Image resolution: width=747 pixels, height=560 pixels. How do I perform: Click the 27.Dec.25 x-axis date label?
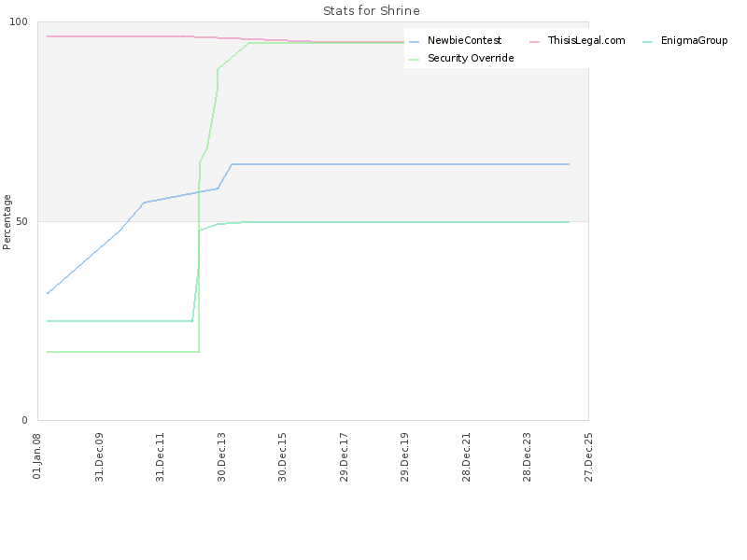pos(588,457)
